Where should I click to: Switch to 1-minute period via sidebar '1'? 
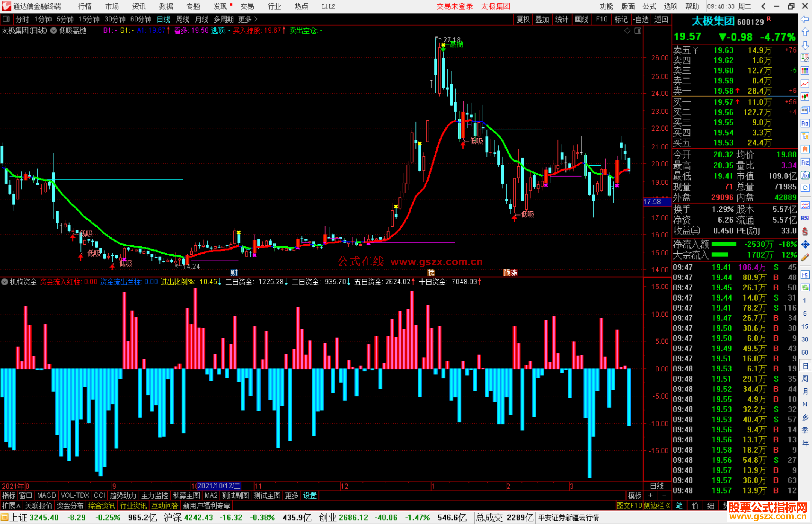coord(805,301)
